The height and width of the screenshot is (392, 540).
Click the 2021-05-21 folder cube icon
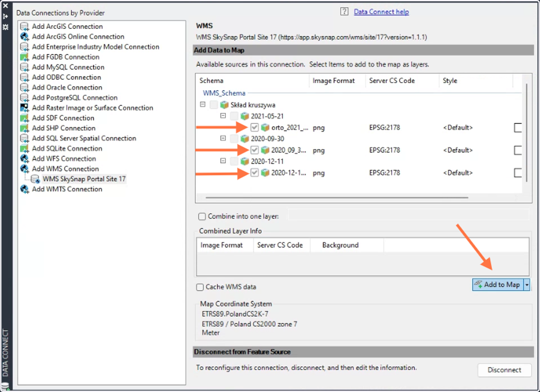coord(245,116)
